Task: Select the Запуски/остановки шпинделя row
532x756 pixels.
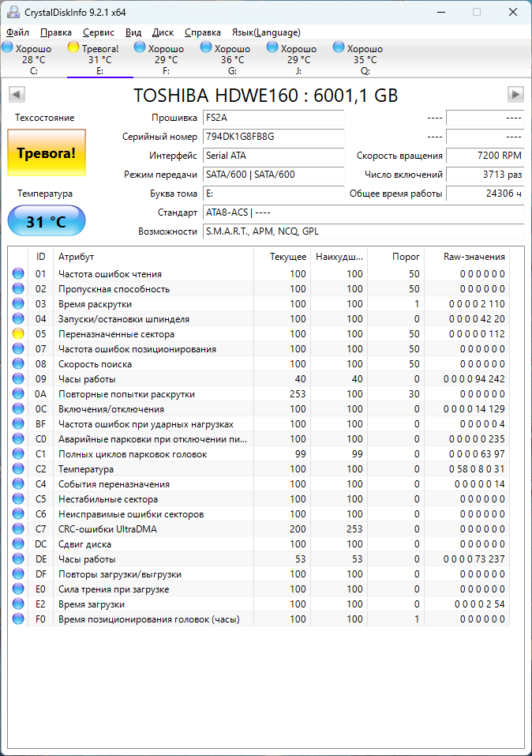Action: tap(259, 318)
